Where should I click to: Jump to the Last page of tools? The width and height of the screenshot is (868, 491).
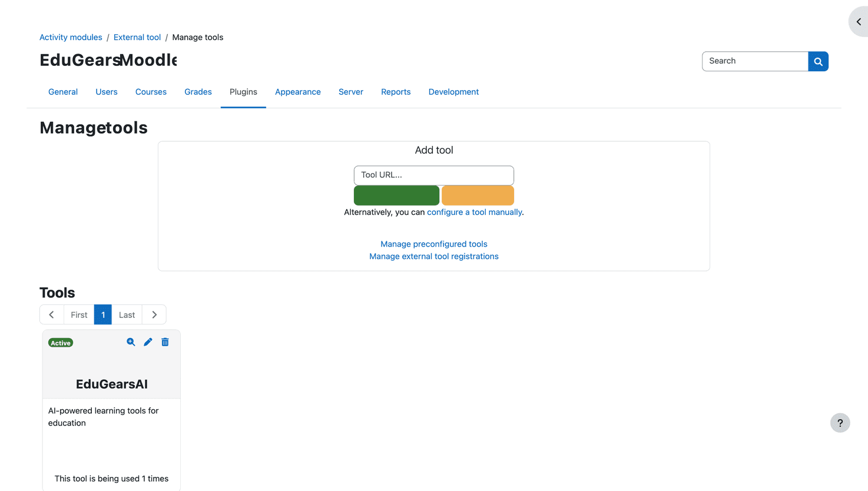tap(127, 314)
